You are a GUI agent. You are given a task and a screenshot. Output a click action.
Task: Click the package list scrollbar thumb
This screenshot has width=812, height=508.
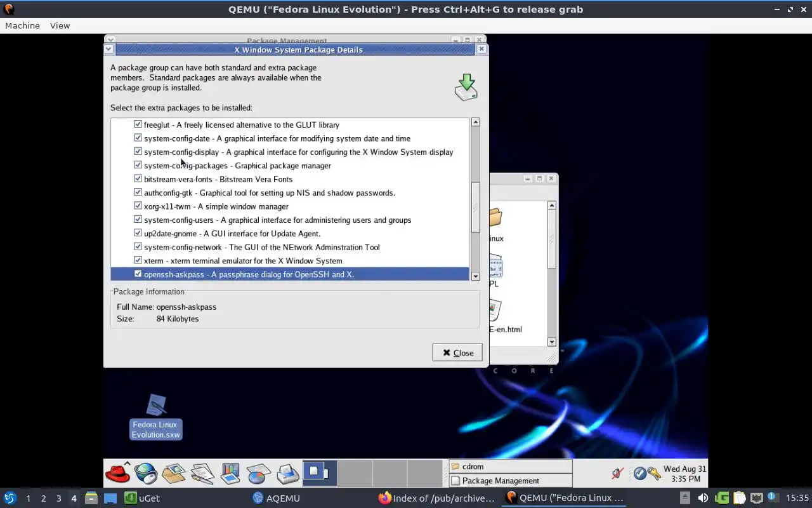pyautogui.click(x=475, y=207)
